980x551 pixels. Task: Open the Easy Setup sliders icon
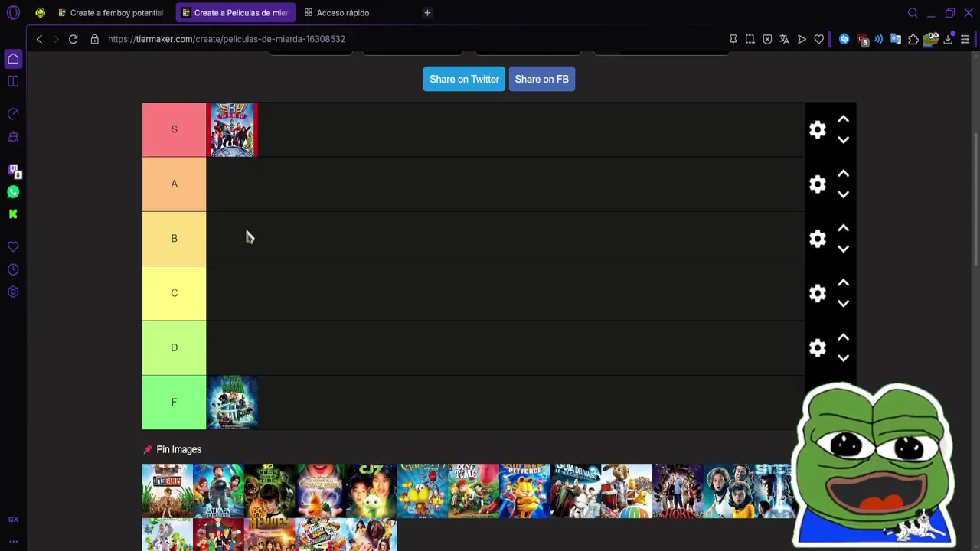tap(965, 39)
